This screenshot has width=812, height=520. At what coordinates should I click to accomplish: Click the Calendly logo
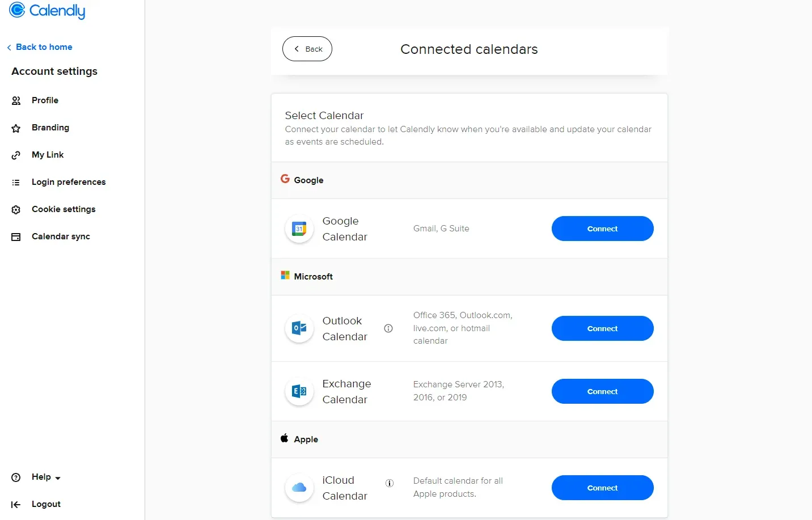click(47, 11)
